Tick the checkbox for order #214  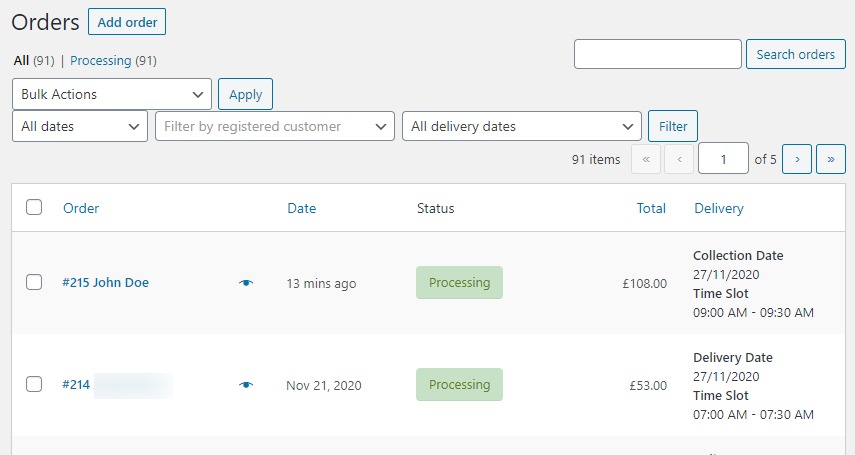pyautogui.click(x=34, y=385)
